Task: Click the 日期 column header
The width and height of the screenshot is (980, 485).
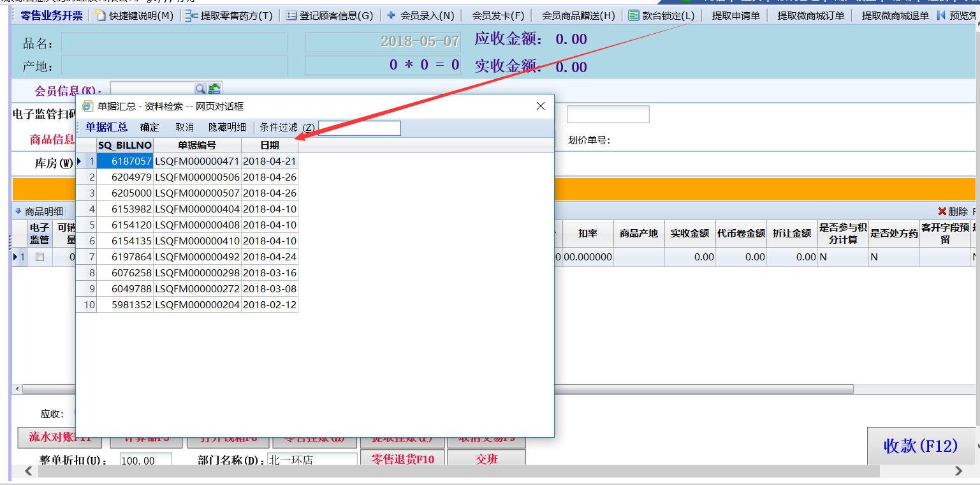Action: pos(270,145)
